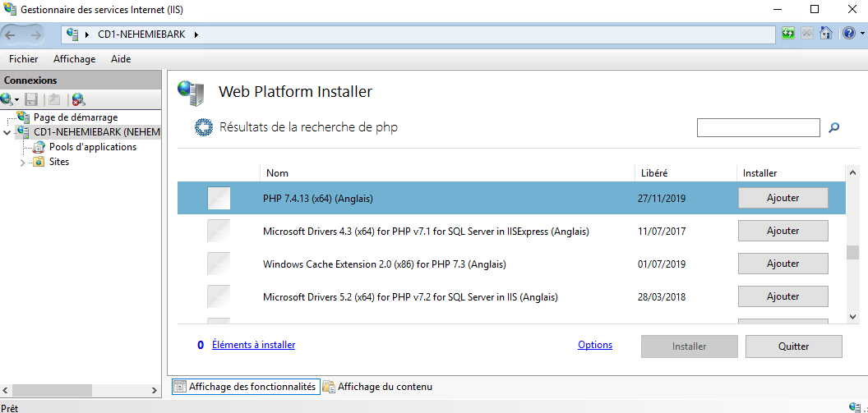Click the Web Platform Installer header icon
Screen dimensions: 868x413
click(x=191, y=93)
